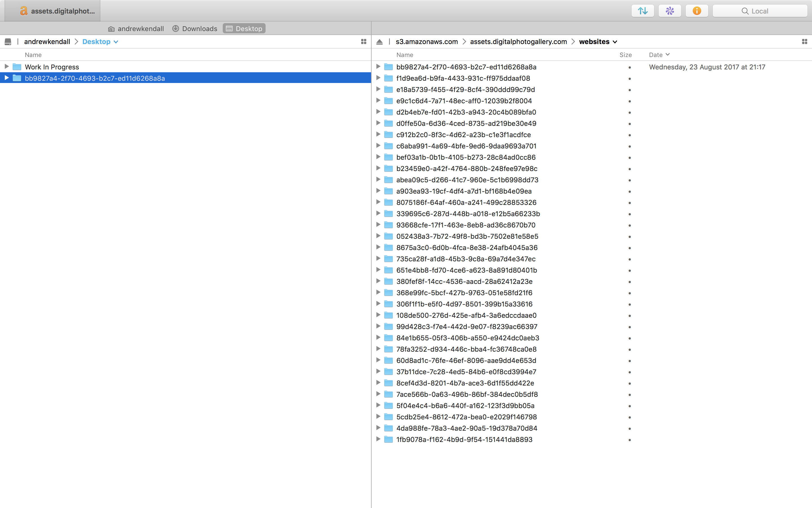The image size is (812, 508).
Task: Click folder name 99d428c3-f7e4-442d-9e07-f8239ac66397
Action: coord(467,327)
